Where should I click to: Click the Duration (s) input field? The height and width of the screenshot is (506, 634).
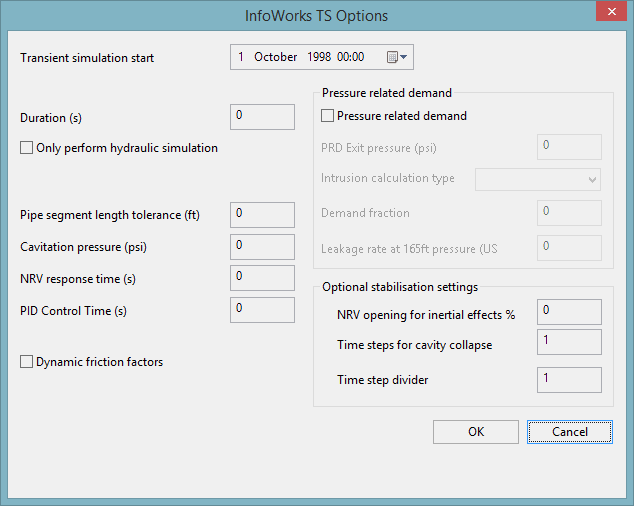[263, 117]
